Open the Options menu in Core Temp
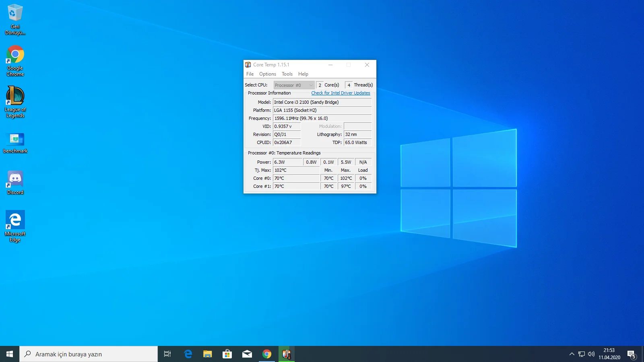644x362 pixels. pos(267,74)
